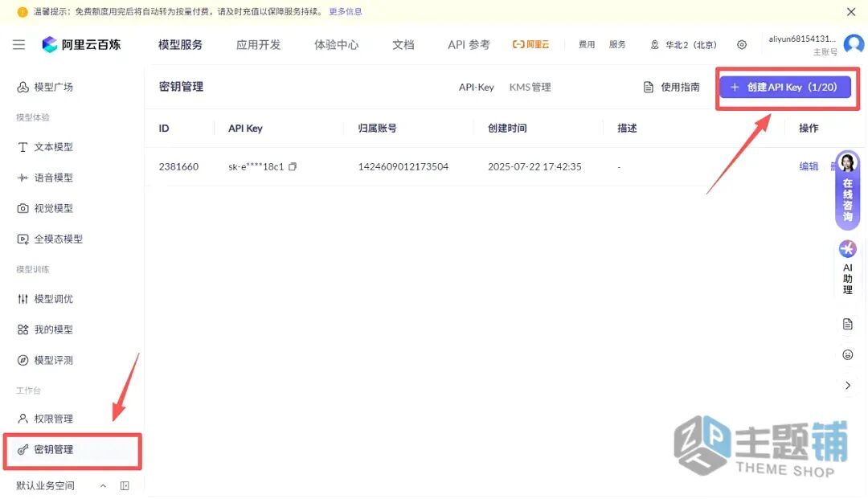
Task: Click the masked key sk-e****18c1
Action: (x=256, y=166)
